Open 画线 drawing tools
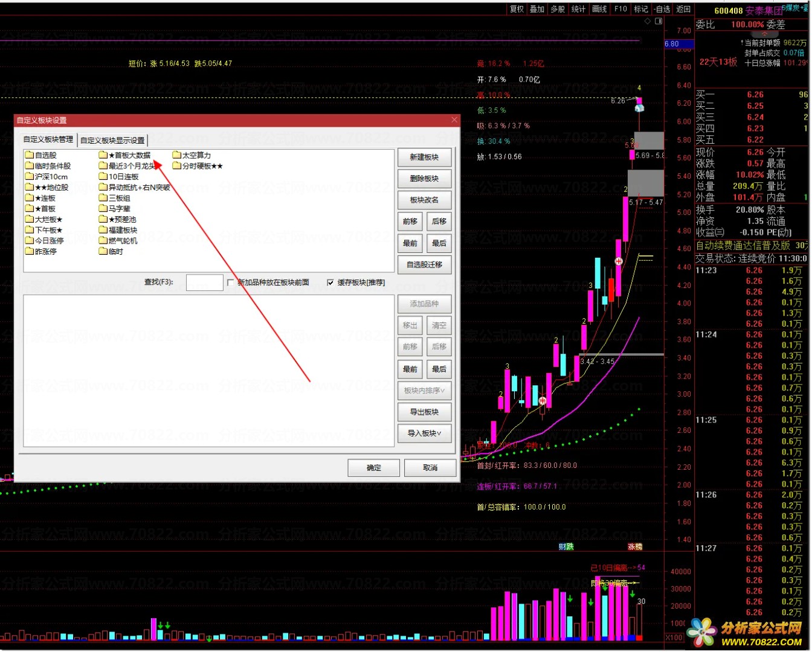The height and width of the screenshot is (652, 812). coord(599,9)
